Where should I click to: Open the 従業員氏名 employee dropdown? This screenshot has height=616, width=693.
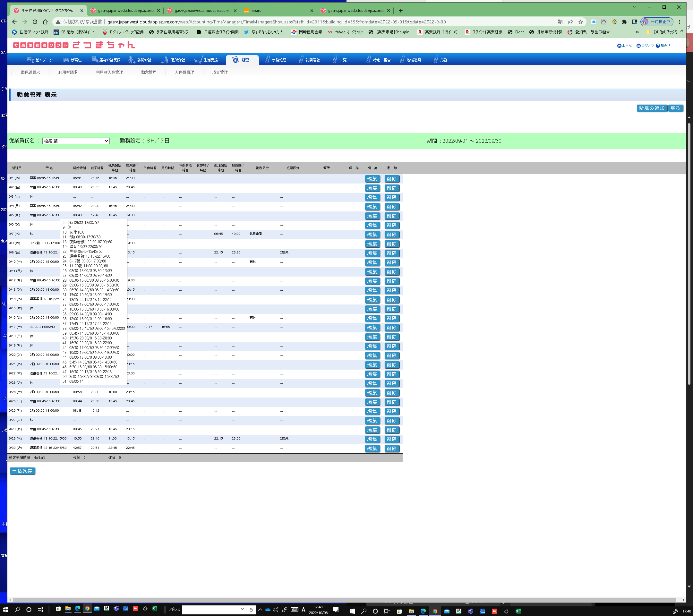pos(76,141)
